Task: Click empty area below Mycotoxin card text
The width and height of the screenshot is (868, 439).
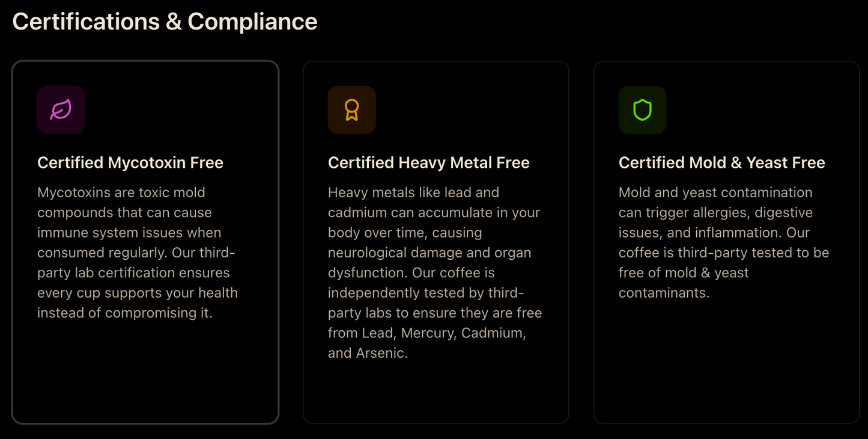Action: click(145, 373)
